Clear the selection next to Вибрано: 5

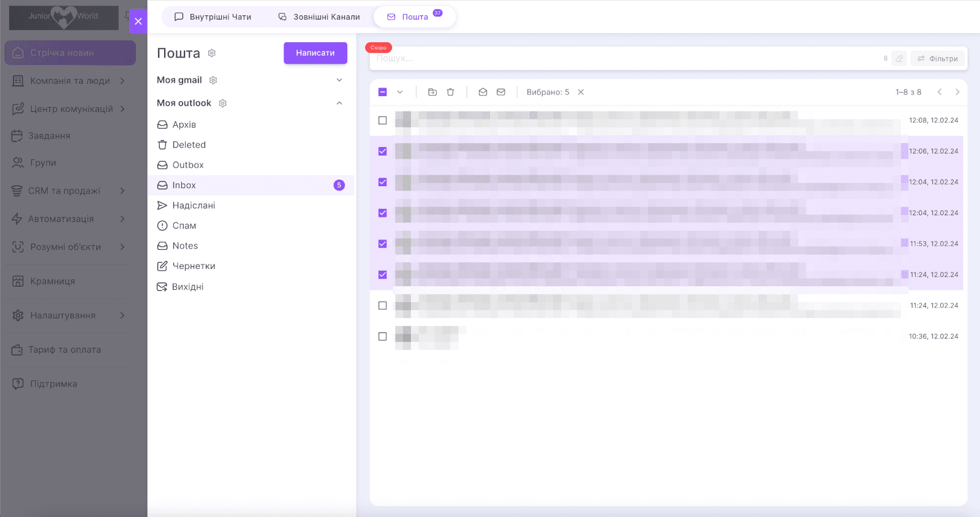[x=581, y=92]
